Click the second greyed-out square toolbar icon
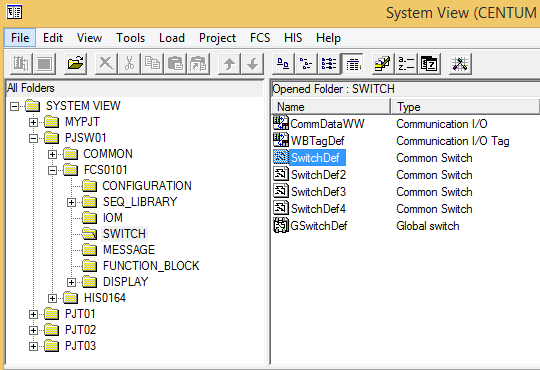 (44, 64)
